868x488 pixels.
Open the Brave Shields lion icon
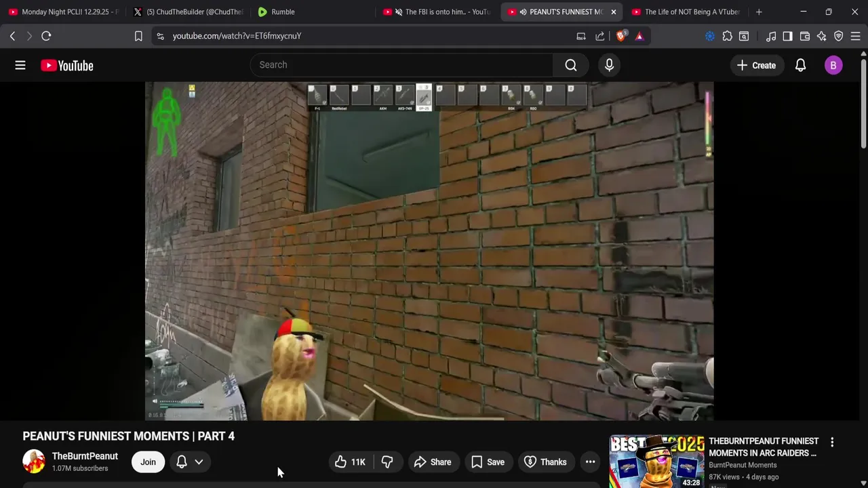coord(621,36)
